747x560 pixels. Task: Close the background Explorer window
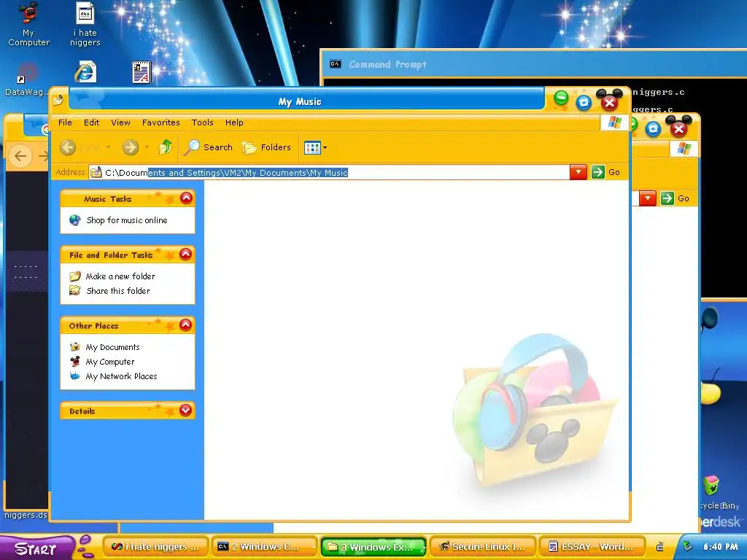[x=678, y=128]
